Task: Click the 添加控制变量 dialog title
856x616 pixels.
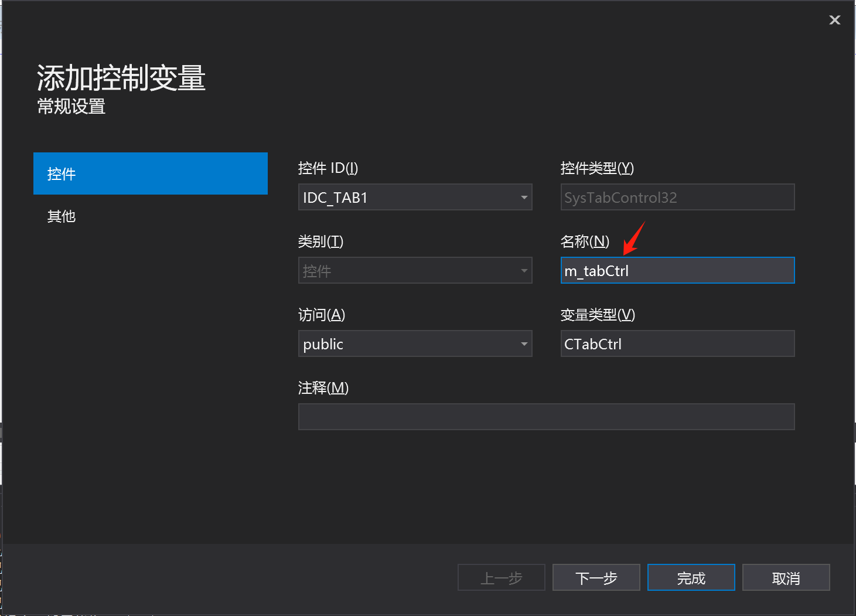Action: [x=121, y=78]
